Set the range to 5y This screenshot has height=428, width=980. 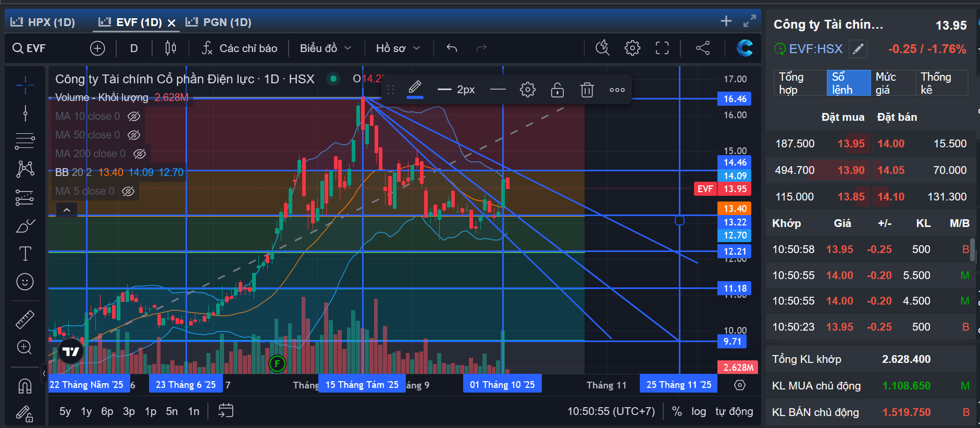click(65, 411)
